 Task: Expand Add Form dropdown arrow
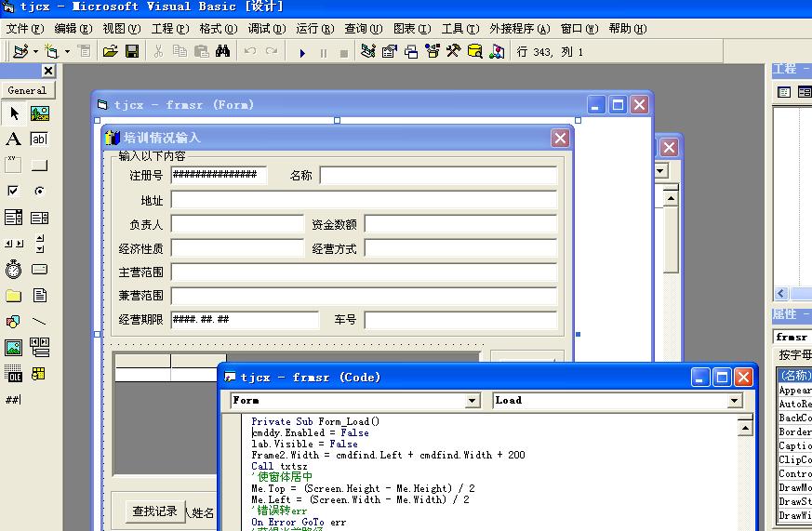pos(67,52)
